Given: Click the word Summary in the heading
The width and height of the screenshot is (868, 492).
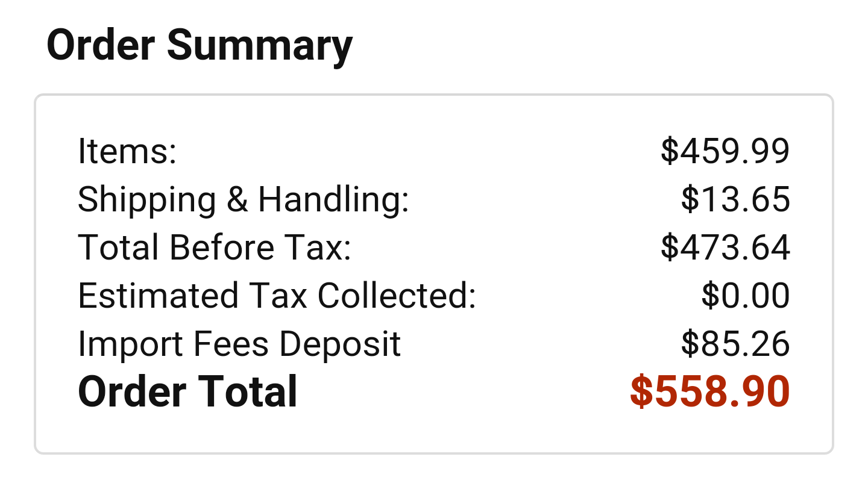Looking at the screenshot, I should (x=260, y=46).
